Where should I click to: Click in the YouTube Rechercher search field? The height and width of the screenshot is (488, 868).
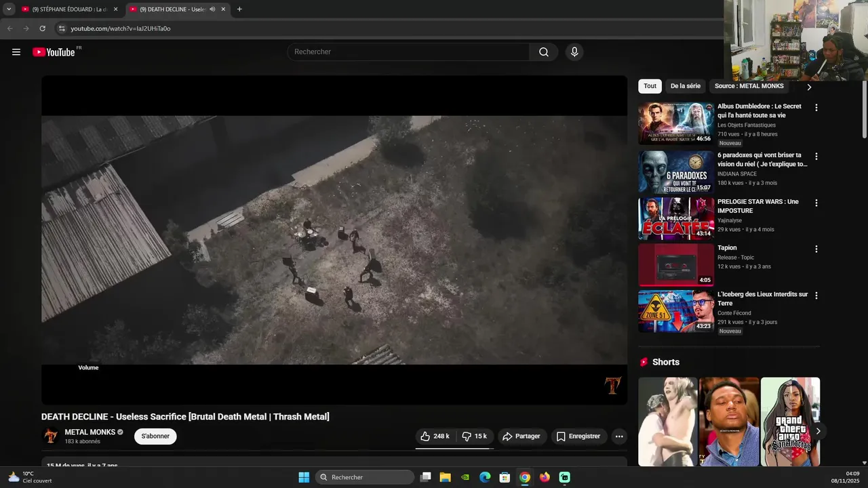[x=409, y=52]
